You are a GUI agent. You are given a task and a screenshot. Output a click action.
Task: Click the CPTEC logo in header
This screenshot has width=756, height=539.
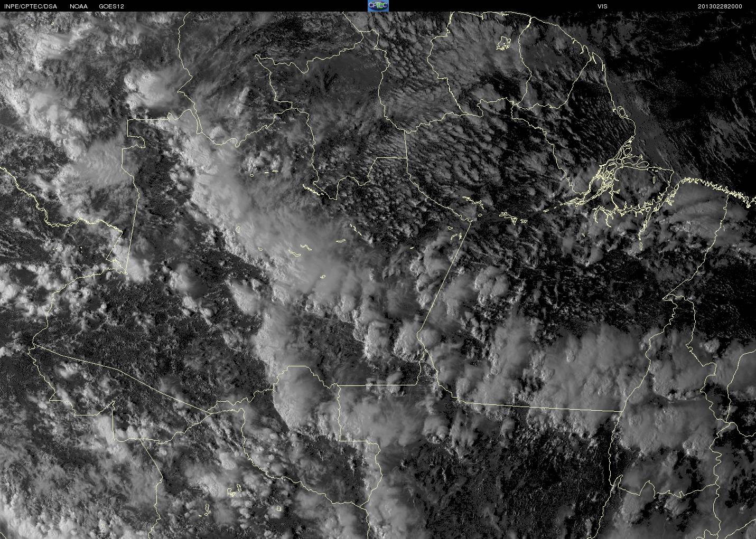click(378, 6)
